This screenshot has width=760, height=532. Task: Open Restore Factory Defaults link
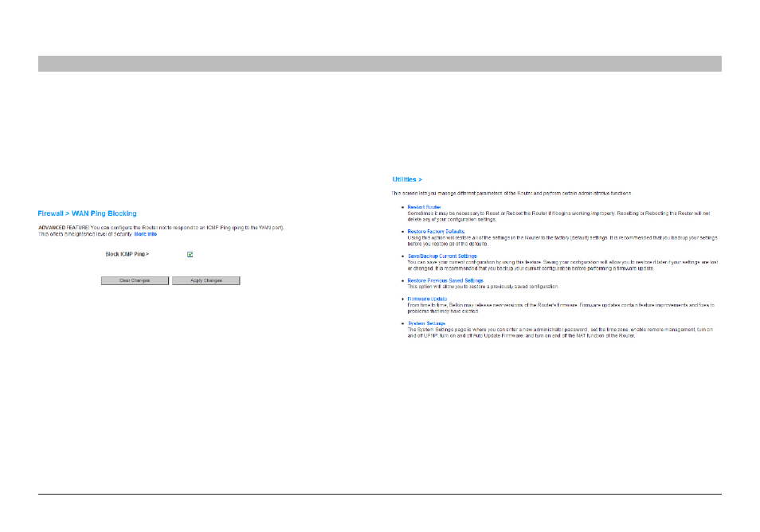click(436, 232)
